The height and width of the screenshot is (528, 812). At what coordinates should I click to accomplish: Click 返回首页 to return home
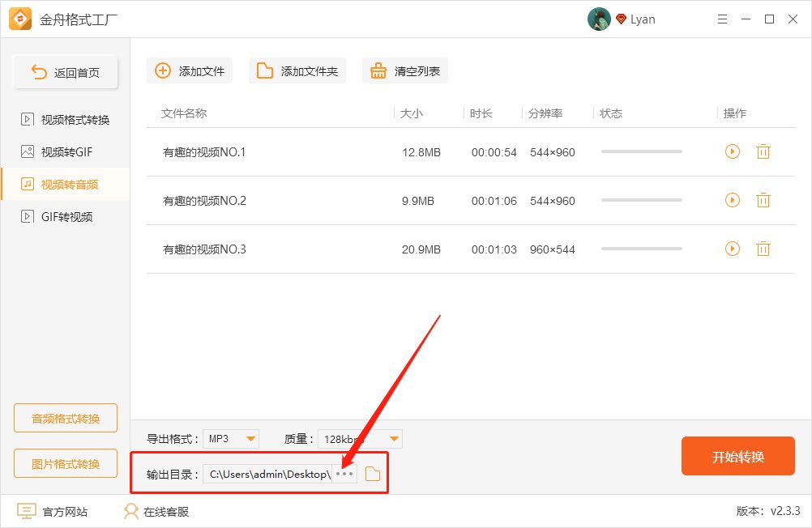pos(65,71)
